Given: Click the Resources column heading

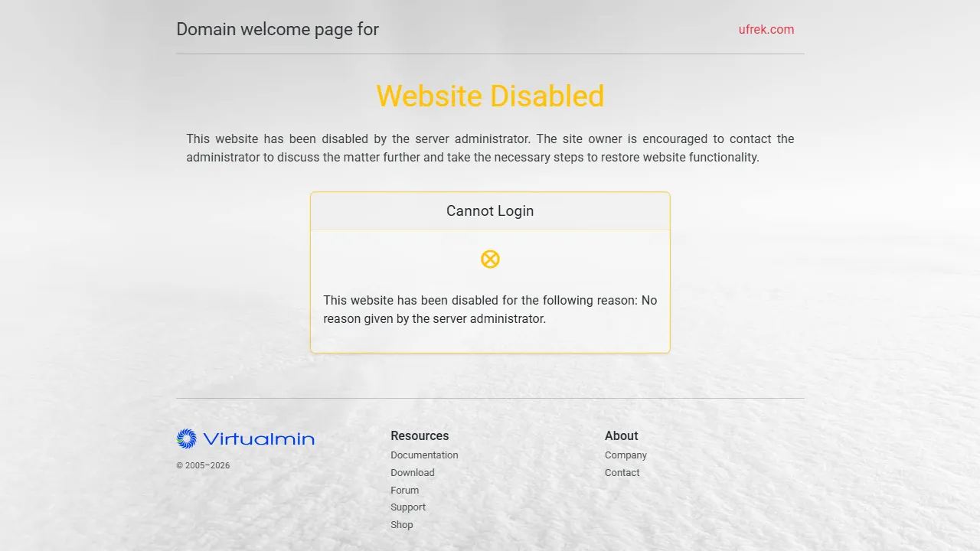Looking at the screenshot, I should click(x=420, y=436).
